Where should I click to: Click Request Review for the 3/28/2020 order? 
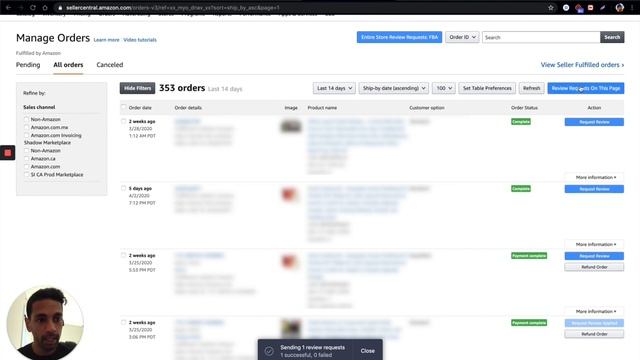click(594, 122)
